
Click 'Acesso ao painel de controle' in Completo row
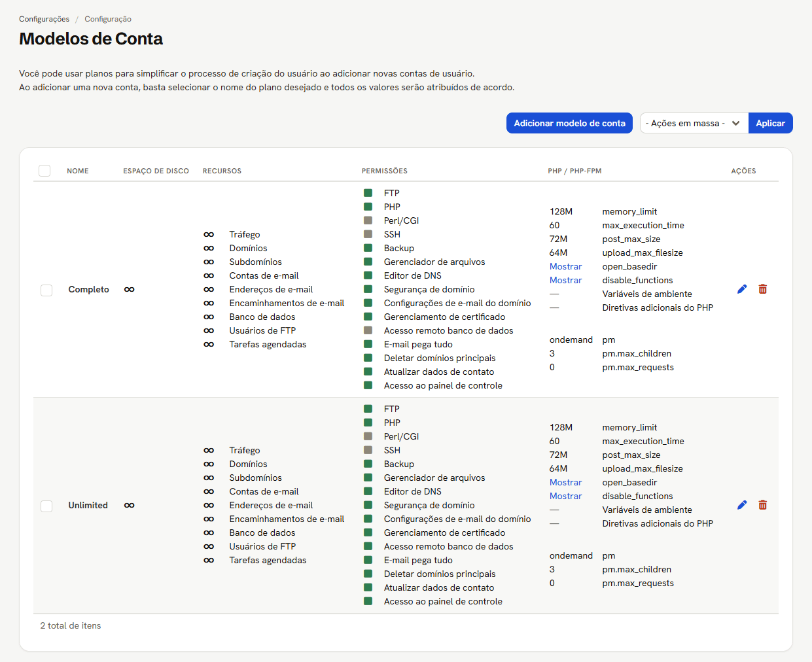click(x=443, y=385)
